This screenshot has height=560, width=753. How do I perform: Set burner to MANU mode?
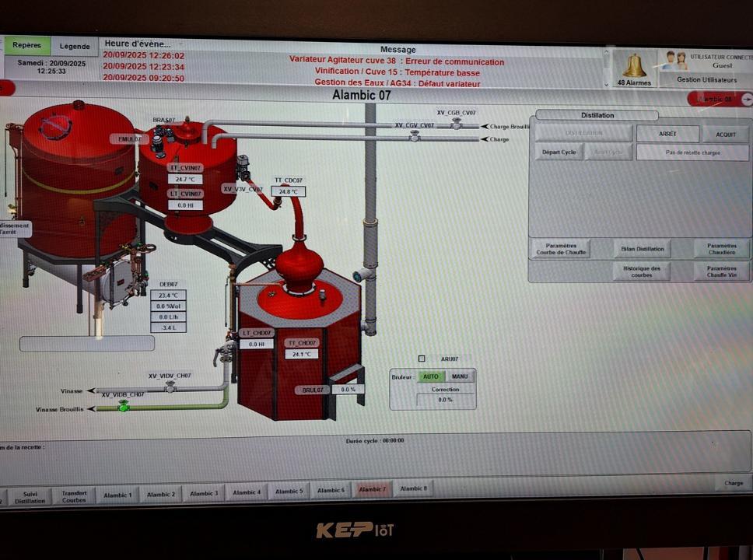460,376
